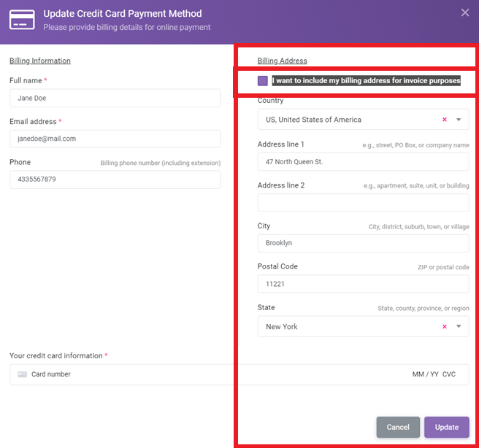Click the Address line 1 field
Image resolution: width=479 pixels, height=448 pixels.
[363, 162]
